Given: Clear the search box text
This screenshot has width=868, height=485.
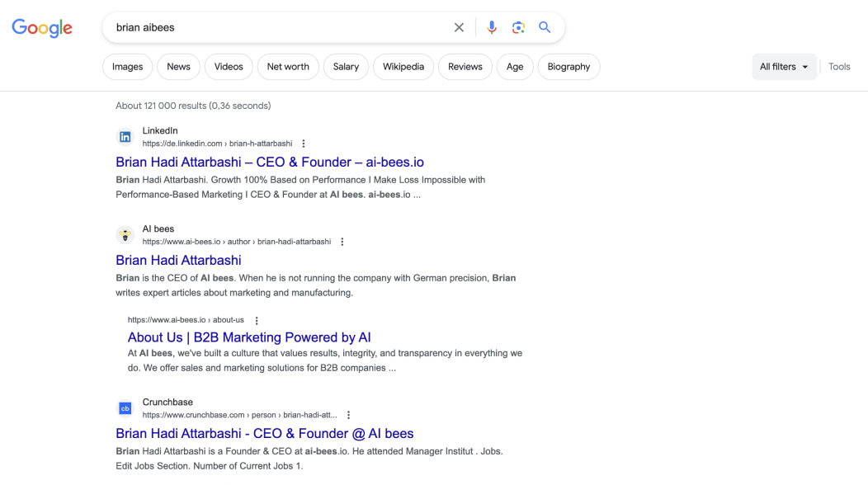Looking at the screenshot, I should pyautogui.click(x=459, y=27).
